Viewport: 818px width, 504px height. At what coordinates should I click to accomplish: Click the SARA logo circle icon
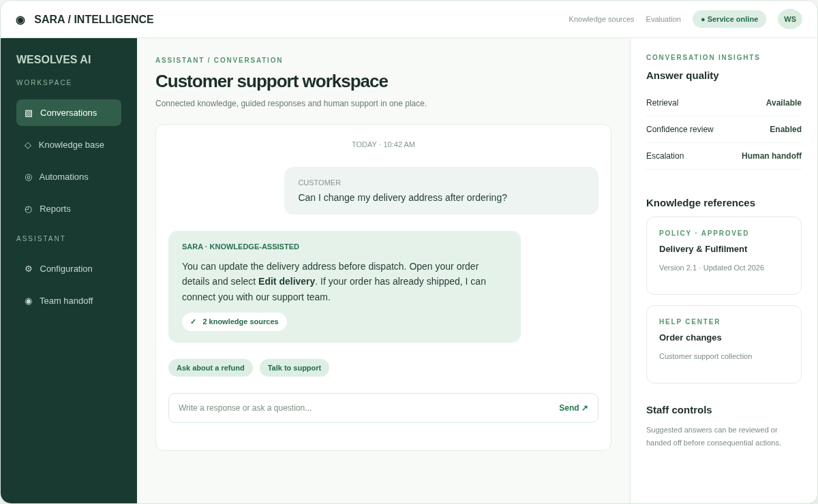(20, 20)
